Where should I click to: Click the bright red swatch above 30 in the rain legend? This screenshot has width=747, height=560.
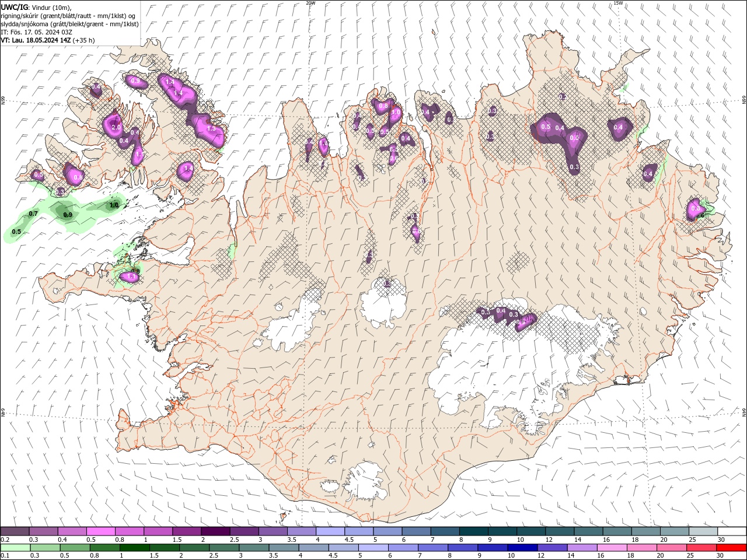tap(731, 548)
